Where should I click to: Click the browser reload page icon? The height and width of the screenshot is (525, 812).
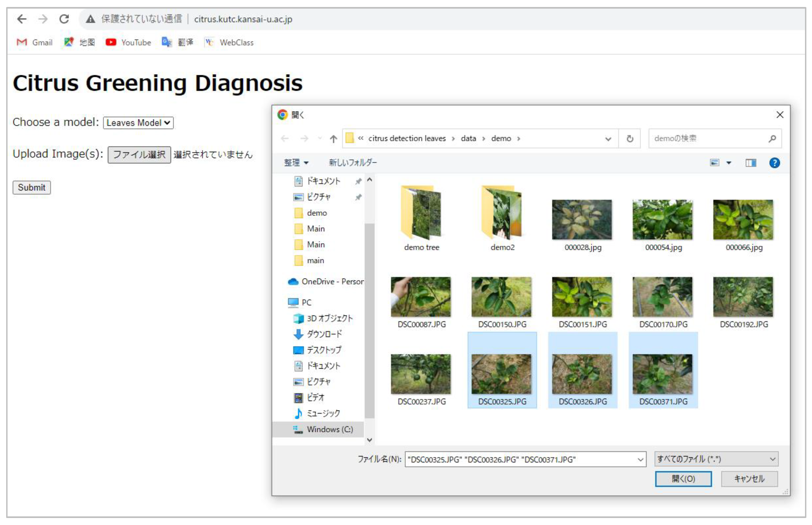tap(64, 19)
